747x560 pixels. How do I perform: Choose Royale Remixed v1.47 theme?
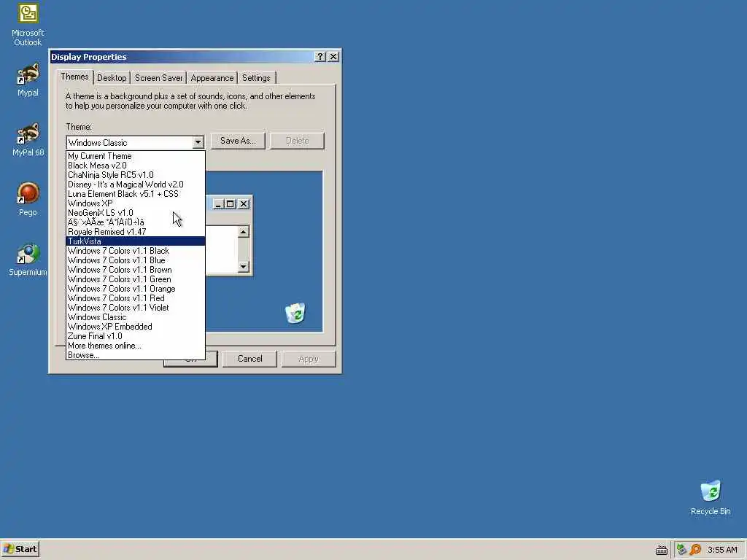tap(135, 232)
